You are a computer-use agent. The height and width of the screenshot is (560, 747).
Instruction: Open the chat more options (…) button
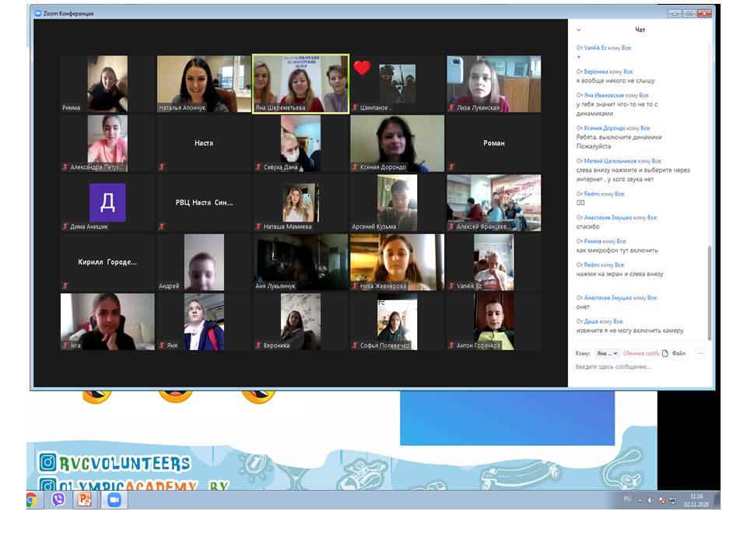(700, 353)
